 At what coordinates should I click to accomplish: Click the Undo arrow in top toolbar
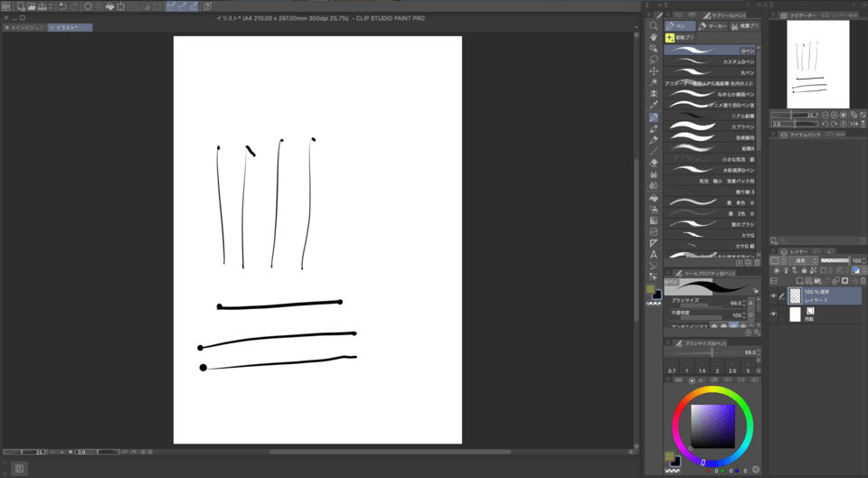62,6
